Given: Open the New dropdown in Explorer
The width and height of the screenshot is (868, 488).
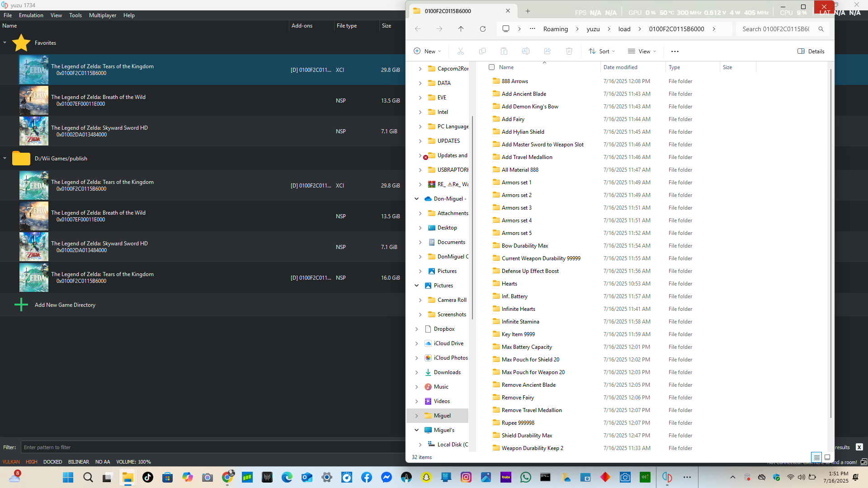Looking at the screenshot, I should pos(427,52).
